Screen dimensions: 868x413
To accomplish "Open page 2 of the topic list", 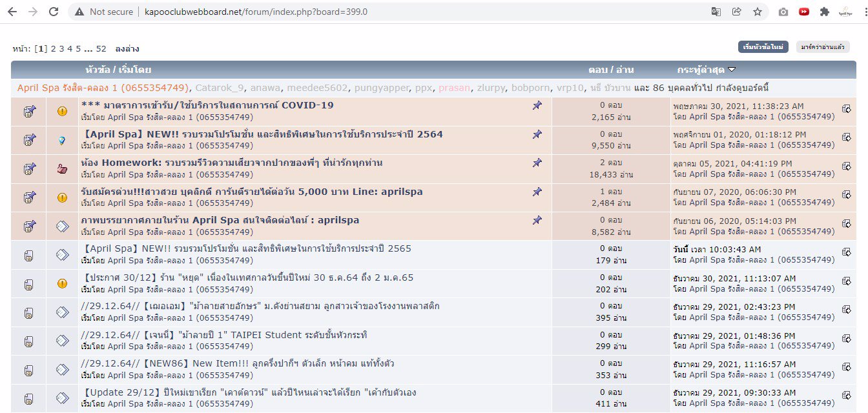I will [53, 48].
